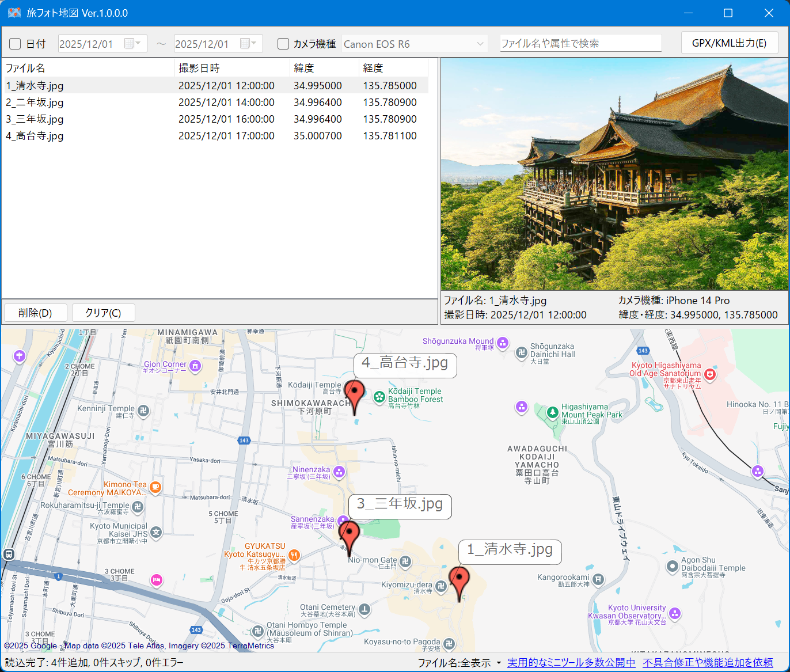Open the Canon EOS R6 camera dropdown
This screenshot has width=790, height=672.
pyautogui.click(x=480, y=43)
